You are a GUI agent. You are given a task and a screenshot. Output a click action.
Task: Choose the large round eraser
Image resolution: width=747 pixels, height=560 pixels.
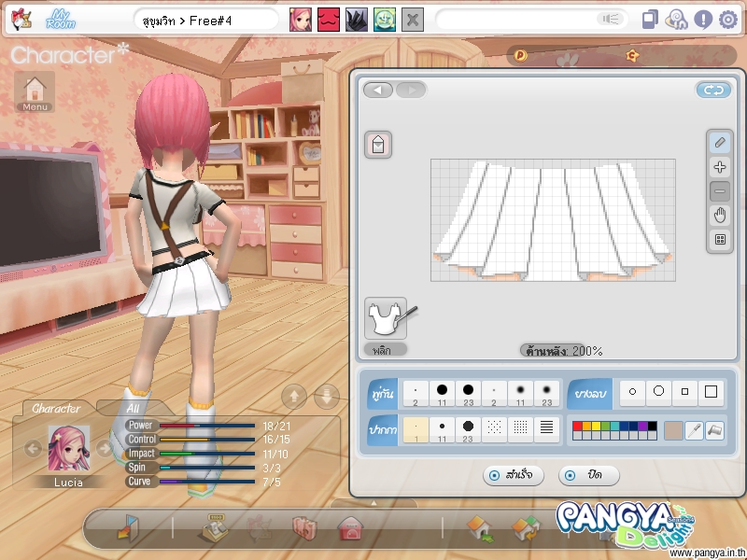point(658,392)
